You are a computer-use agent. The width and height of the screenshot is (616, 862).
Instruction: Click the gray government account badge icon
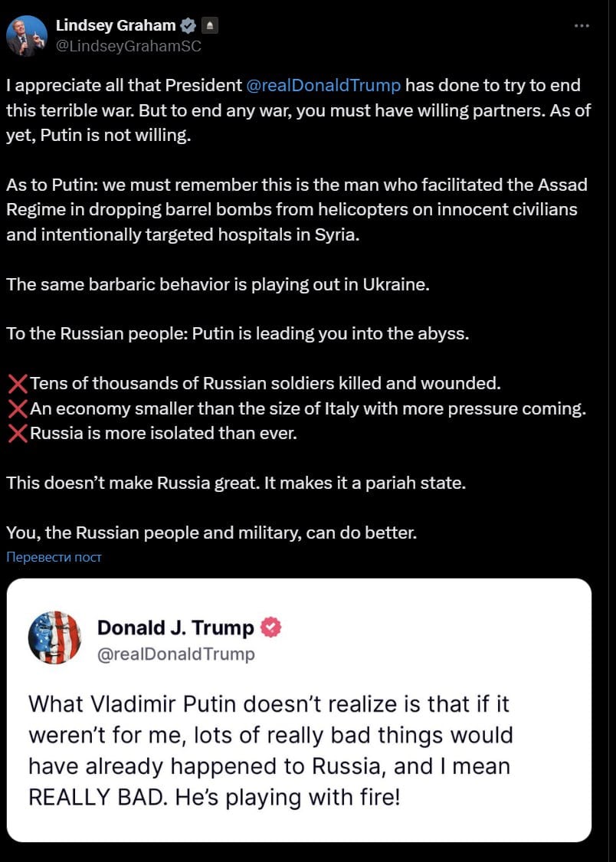(x=210, y=26)
